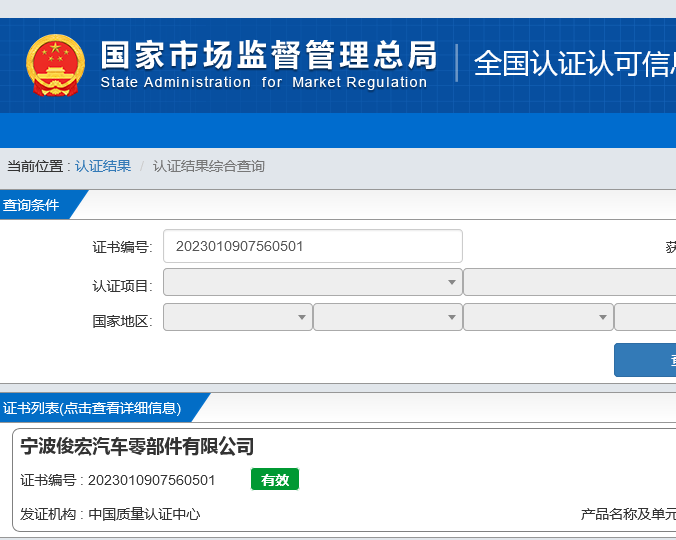
Task: Focus the 证书编号 input field
Action: pos(312,246)
